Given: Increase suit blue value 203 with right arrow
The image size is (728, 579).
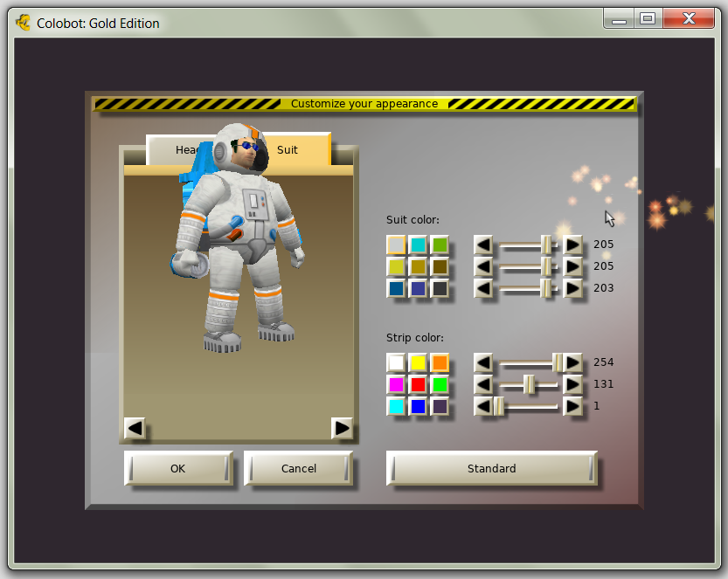Looking at the screenshot, I should point(572,288).
